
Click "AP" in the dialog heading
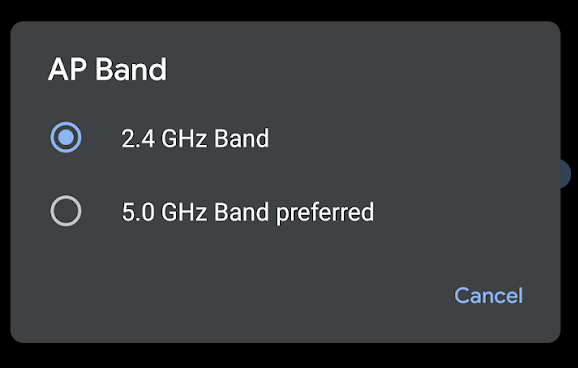click(x=67, y=69)
